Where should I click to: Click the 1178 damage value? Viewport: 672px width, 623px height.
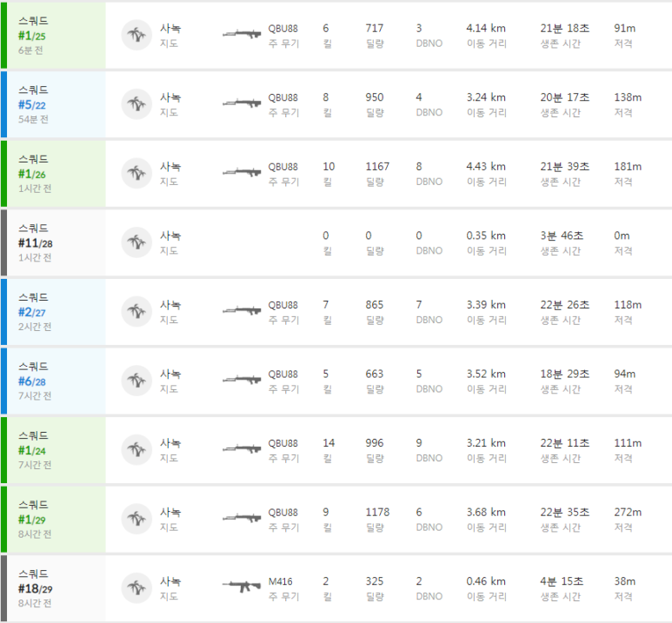click(377, 512)
